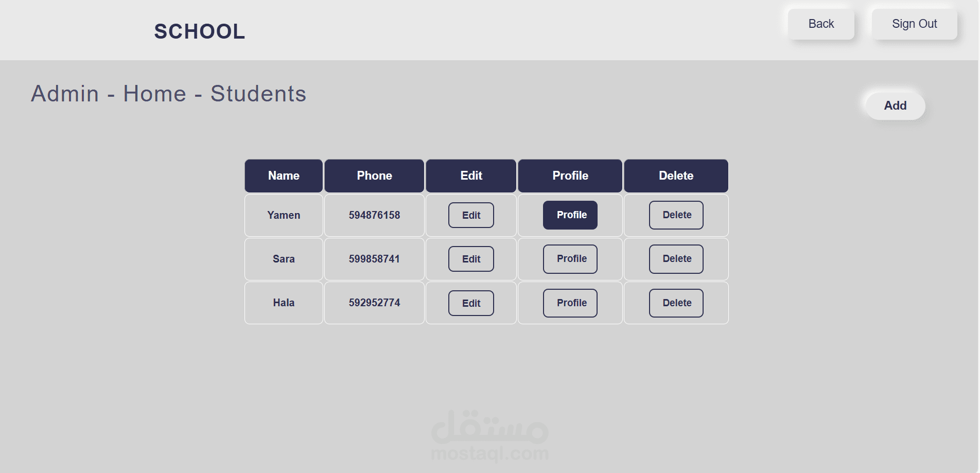Screen dimensions: 980x473
Task: Select the Profile column header
Action: (570, 176)
